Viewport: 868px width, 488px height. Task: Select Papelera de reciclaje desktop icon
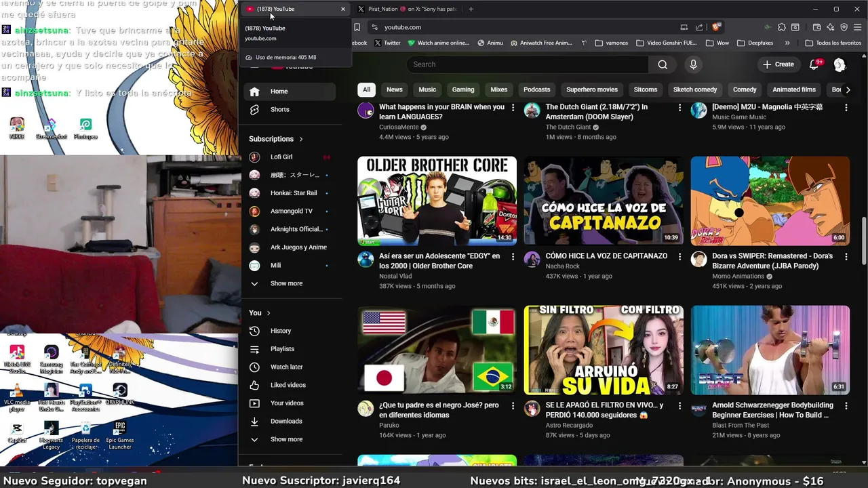(85, 435)
